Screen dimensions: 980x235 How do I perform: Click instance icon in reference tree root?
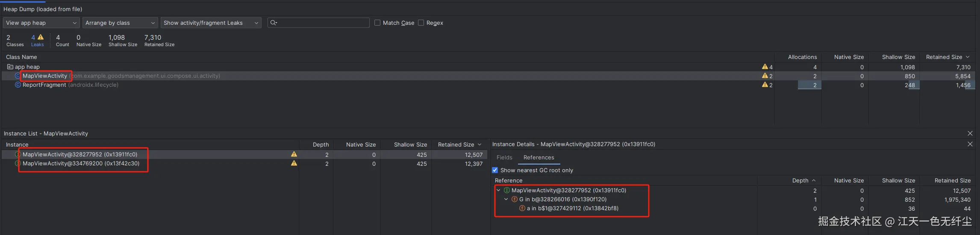point(507,190)
